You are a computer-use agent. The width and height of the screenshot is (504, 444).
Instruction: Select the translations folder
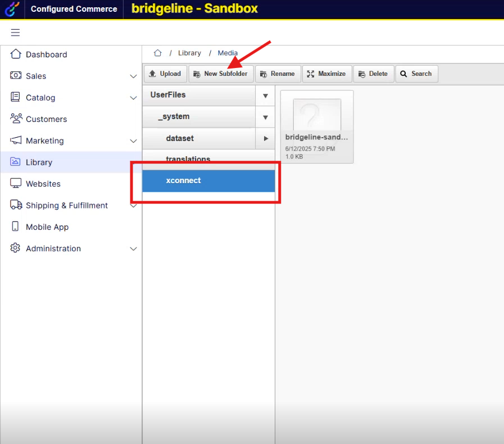(208, 159)
